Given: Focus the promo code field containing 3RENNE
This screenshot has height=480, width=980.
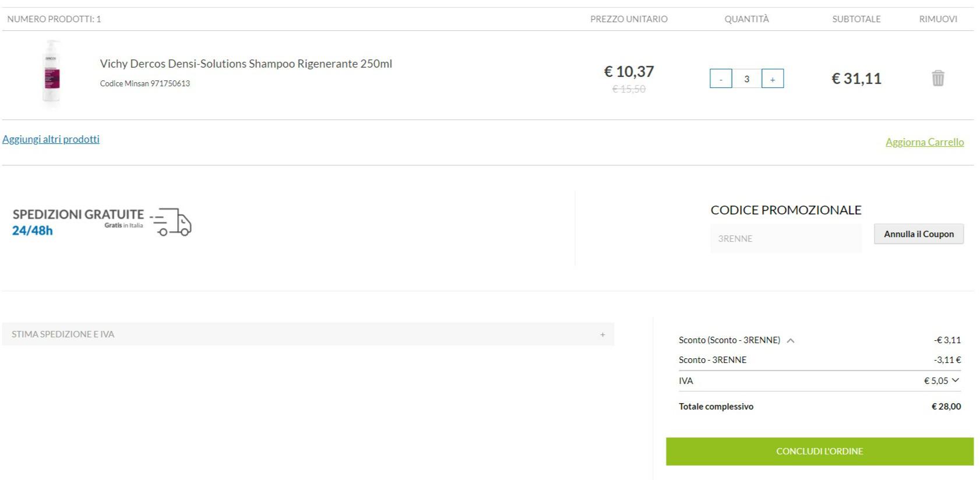Looking at the screenshot, I should tap(785, 238).
